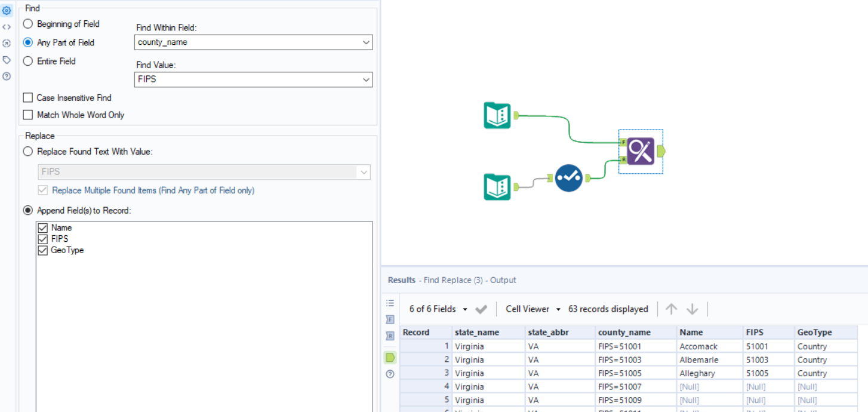This screenshot has height=412, width=868.
Task: Click the upper Input Data tool
Action: 497,115
